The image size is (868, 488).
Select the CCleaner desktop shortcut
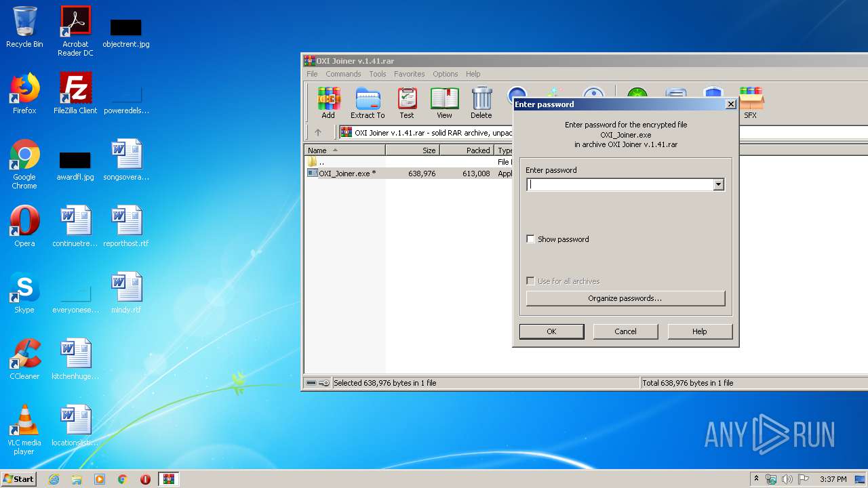pos(24,359)
